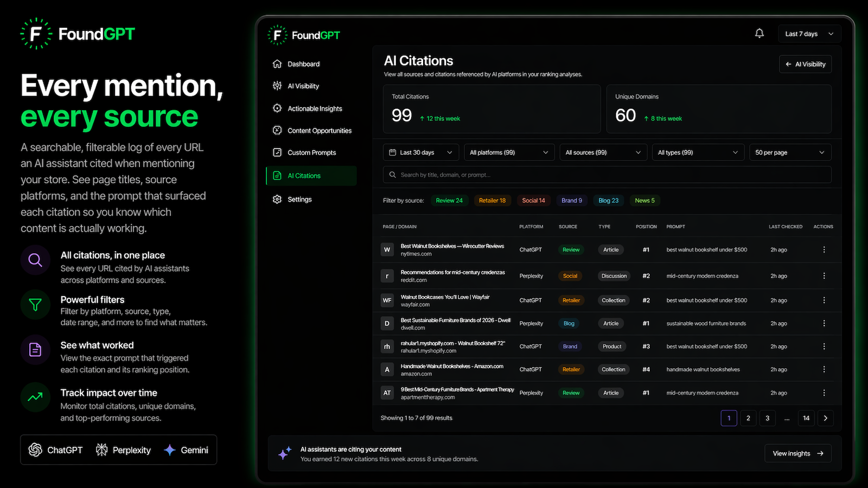The image size is (868, 488).
Task: Click the Actionable Insights sidebar icon
Action: [x=277, y=108]
